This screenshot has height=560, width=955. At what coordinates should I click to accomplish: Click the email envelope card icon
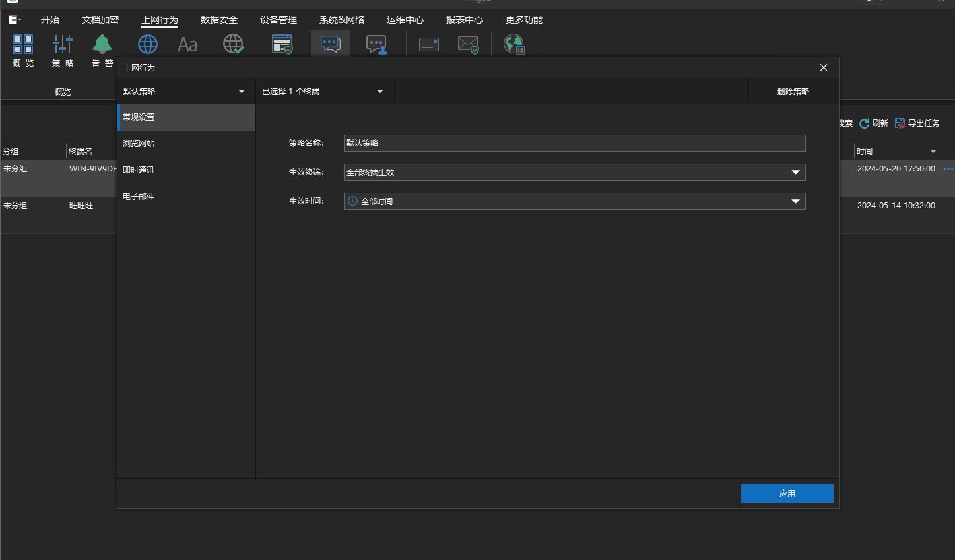tap(429, 44)
